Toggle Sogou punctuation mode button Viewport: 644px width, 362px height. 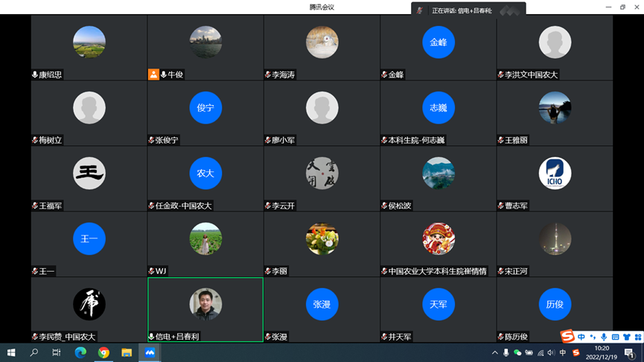coord(593,337)
